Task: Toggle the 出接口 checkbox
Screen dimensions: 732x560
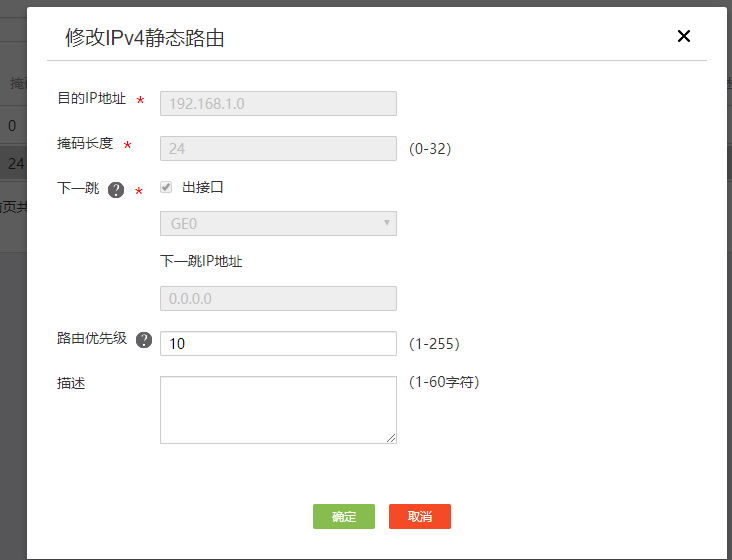Action: [166, 187]
